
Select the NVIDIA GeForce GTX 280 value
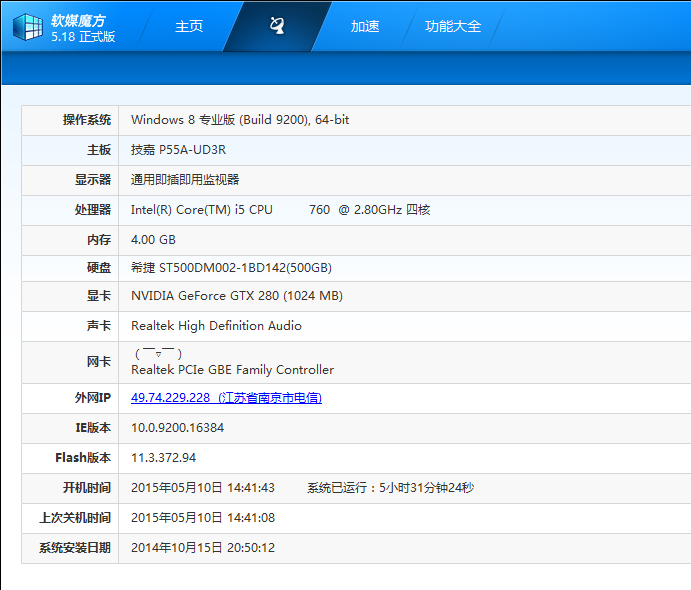pyautogui.click(x=237, y=296)
